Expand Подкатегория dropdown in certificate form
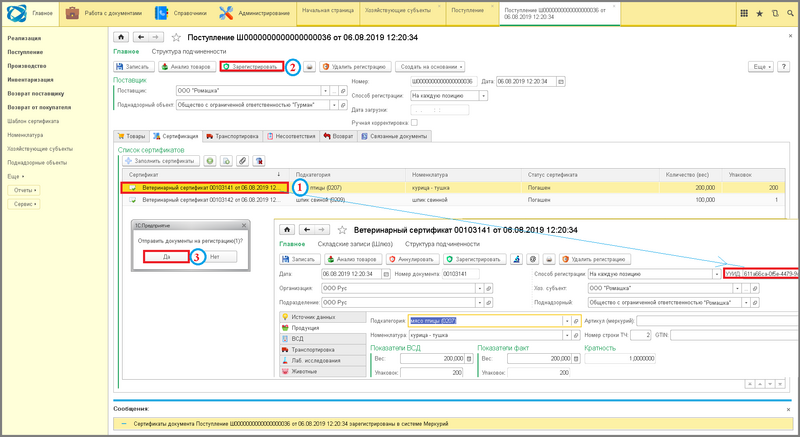The height and width of the screenshot is (437, 800). point(566,321)
